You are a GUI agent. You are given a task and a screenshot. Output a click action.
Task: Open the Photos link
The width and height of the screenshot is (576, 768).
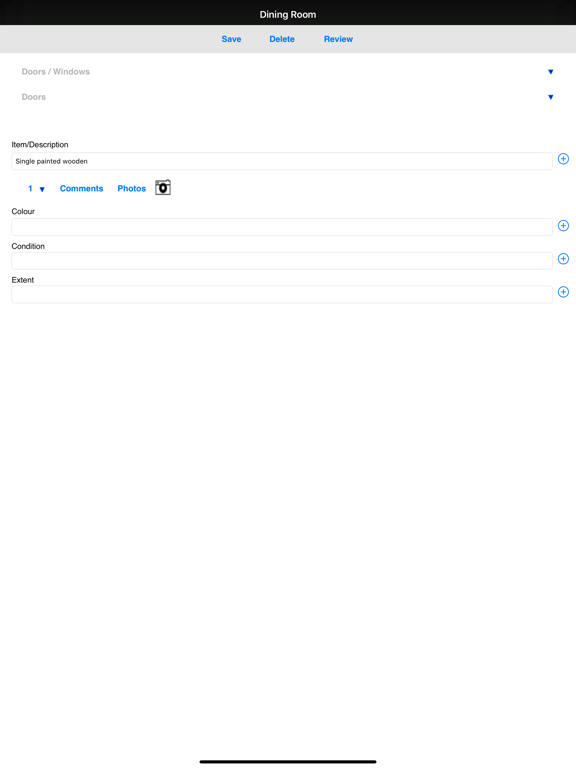pyautogui.click(x=132, y=189)
